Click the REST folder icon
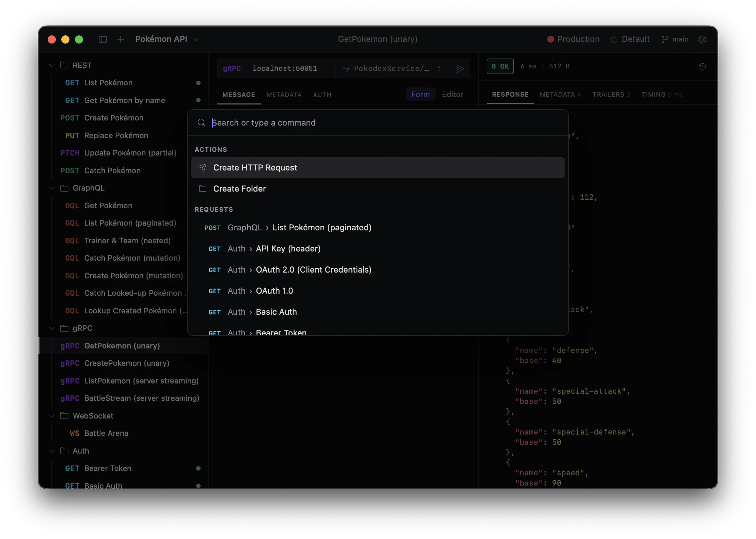 click(x=64, y=65)
